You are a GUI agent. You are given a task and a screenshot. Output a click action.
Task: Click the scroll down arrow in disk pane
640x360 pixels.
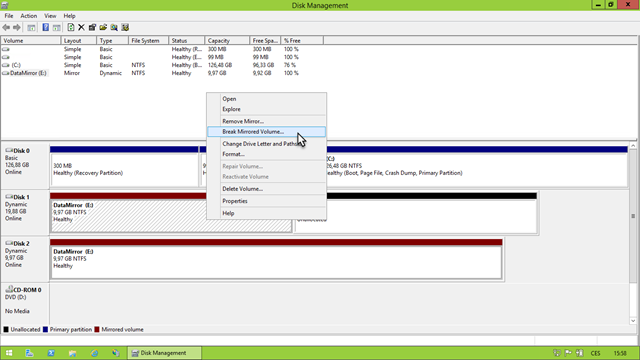(x=633, y=321)
